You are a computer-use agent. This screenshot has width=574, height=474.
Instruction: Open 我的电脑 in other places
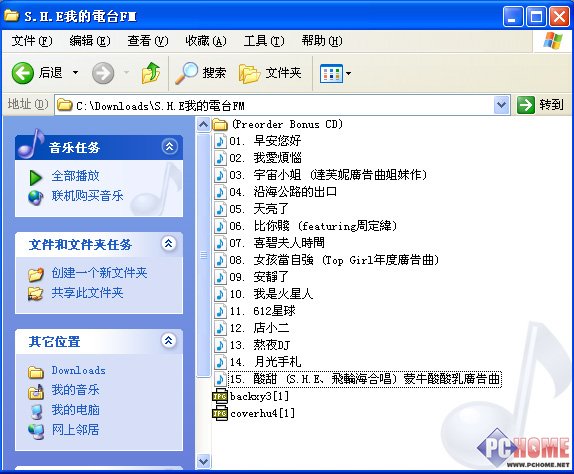[x=75, y=410]
